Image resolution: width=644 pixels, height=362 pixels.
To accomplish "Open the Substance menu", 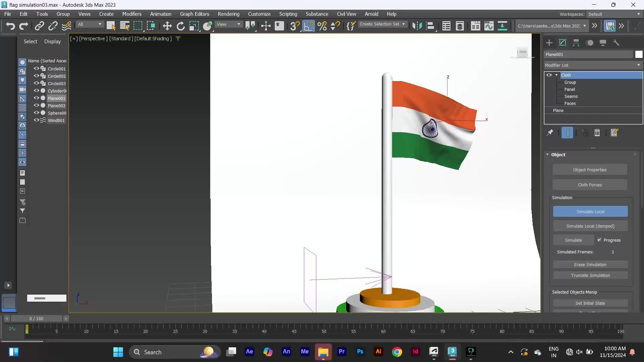I will coord(317,14).
